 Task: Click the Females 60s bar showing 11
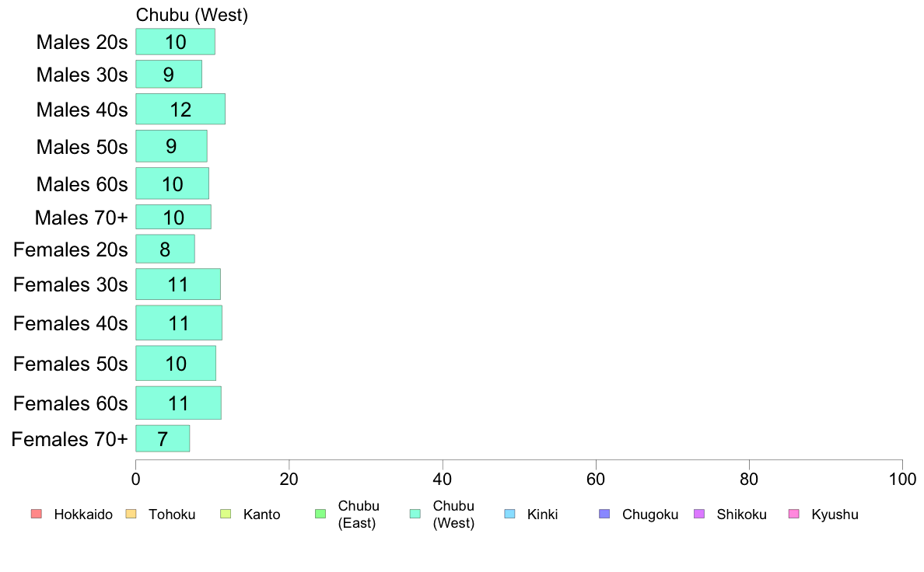(x=179, y=403)
